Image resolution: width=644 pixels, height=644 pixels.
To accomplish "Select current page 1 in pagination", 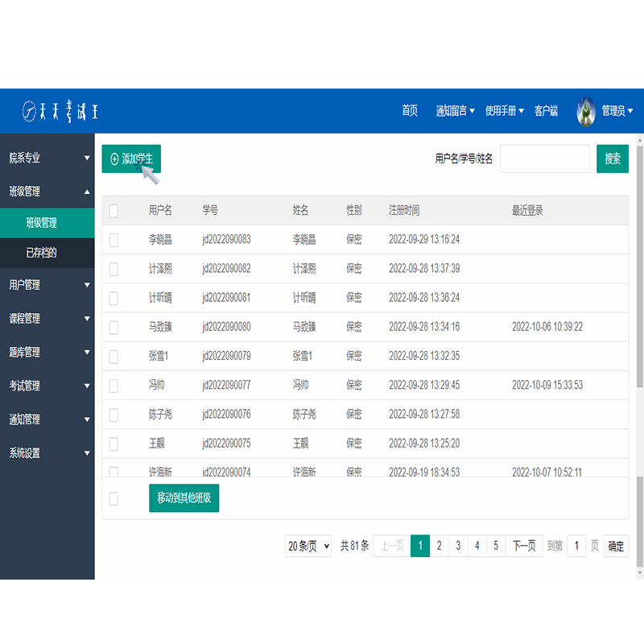I will click(420, 546).
